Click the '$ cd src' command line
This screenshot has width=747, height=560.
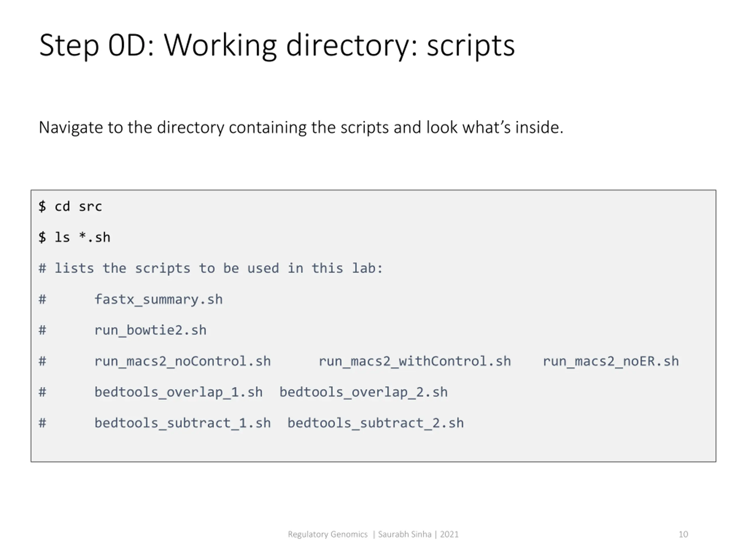tap(70, 206)
